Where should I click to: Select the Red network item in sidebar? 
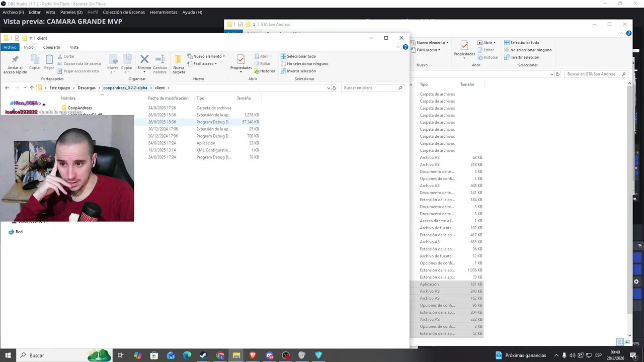coord(15,232)
